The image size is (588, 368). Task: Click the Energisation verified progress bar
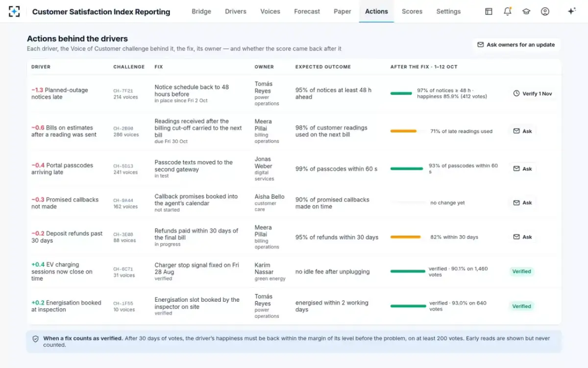408,306
